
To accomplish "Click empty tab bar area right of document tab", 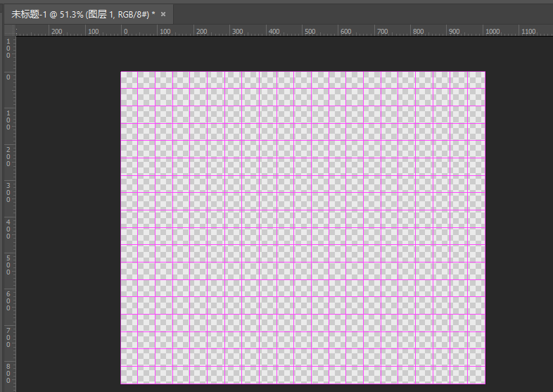I will pyautogui.click(x=352, y=14).
